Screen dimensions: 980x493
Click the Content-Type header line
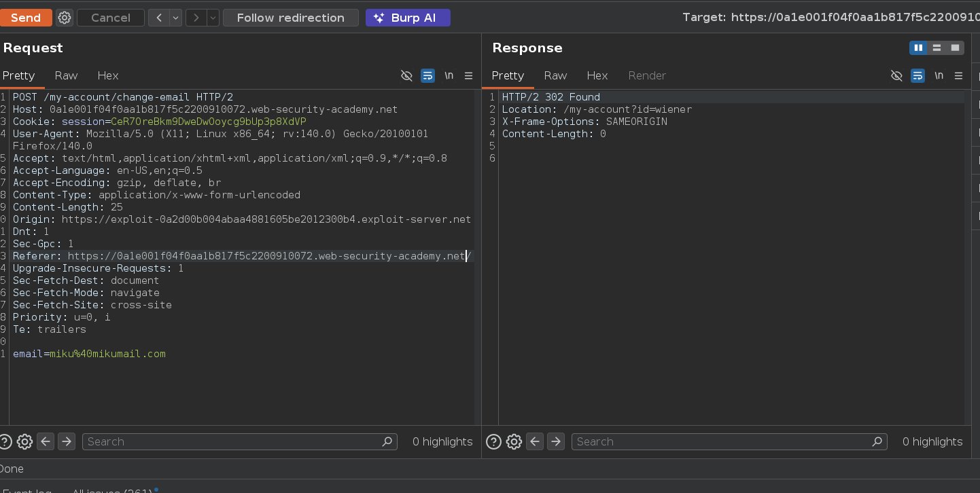156,195
